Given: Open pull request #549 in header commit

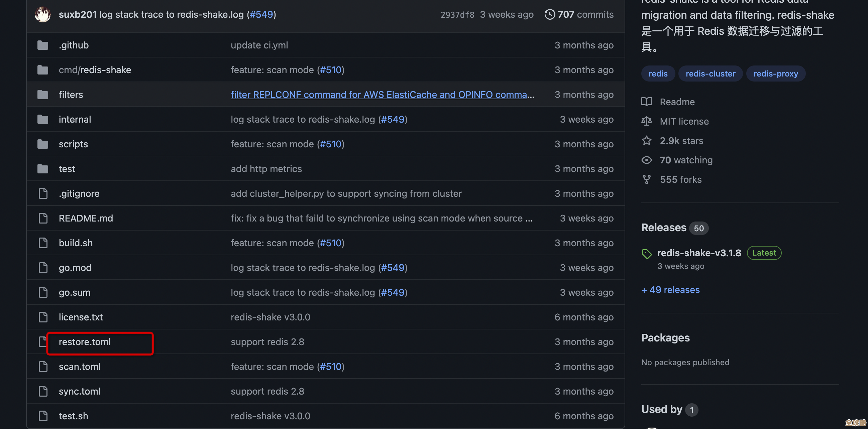Looking at the screenshot, I should point(261,14).
